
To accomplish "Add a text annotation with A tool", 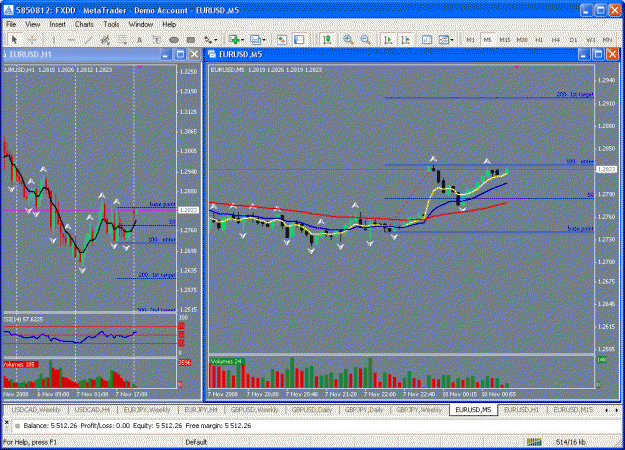I will pyautogui.click(x=139, y=39).
